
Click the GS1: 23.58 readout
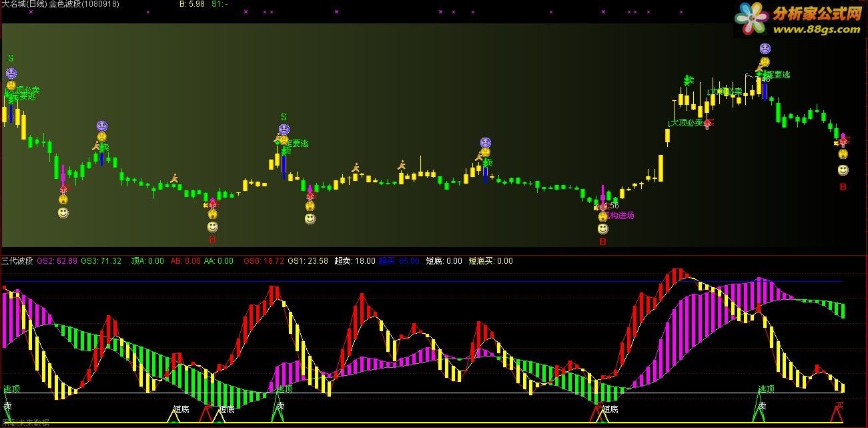click(308, 261)
